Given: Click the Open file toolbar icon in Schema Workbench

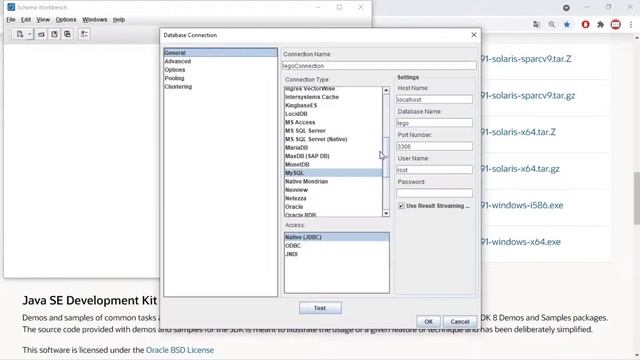Looking at the screenshot, I should (x=41, y=34).
